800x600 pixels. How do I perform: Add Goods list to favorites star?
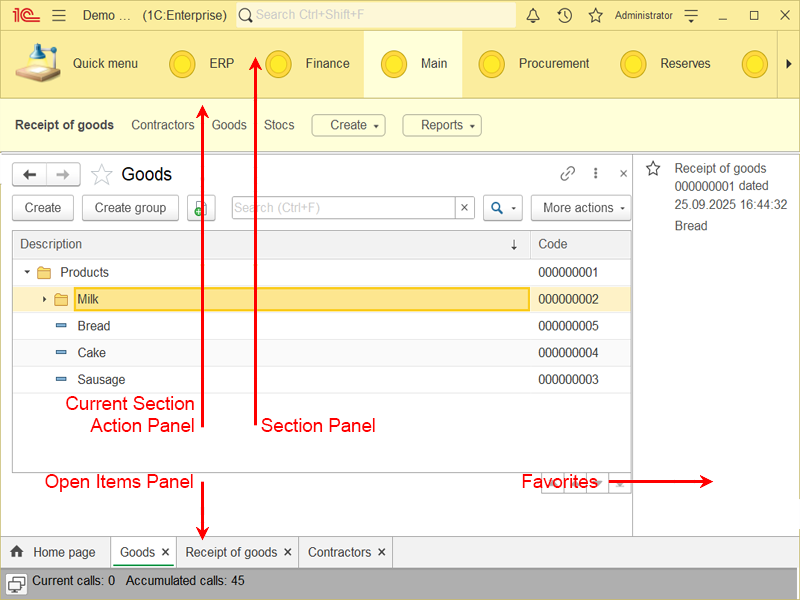[101, 175]
